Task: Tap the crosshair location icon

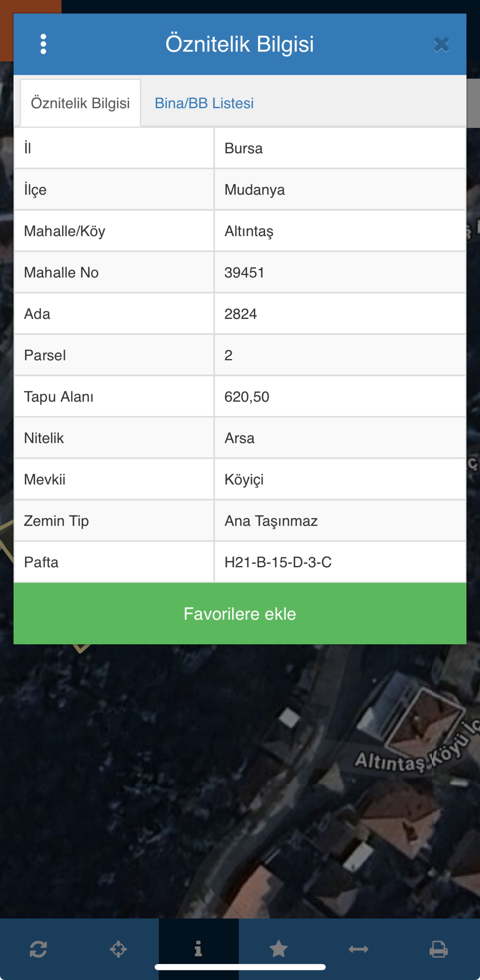Action: [118, 949]
